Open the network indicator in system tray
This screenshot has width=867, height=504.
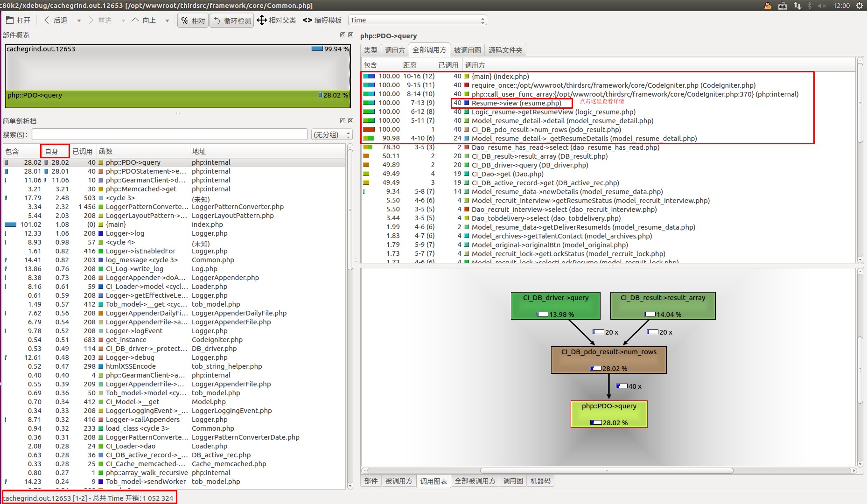pyautogui.click(x=797, y=6)
